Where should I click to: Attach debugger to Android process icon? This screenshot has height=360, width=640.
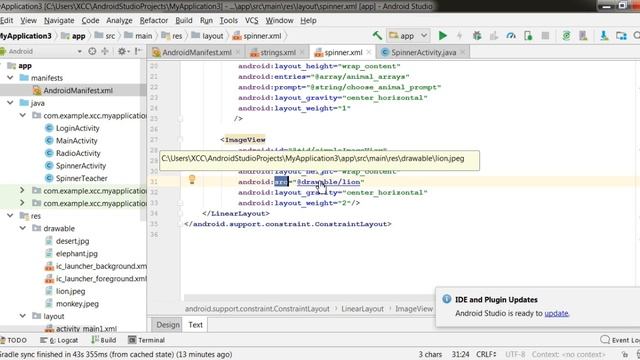[528, 36]
